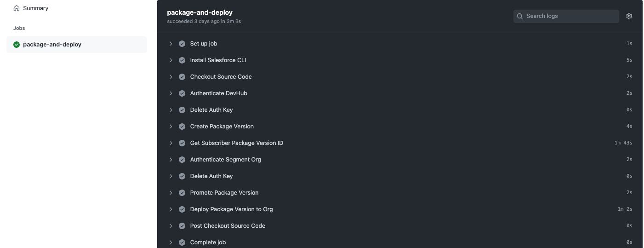Click the green success icon for package-and-deploy job

[17, 45]
